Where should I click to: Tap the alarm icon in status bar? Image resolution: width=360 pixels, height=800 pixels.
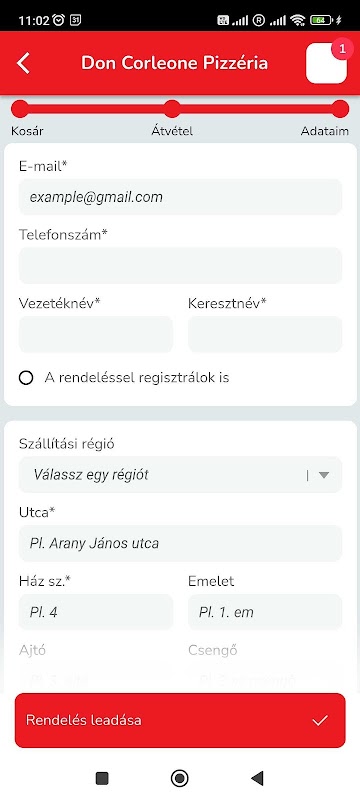pos(59,20)
